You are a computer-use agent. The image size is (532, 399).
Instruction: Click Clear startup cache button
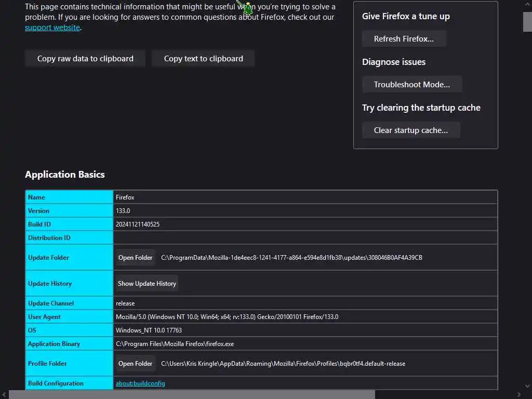[x=411, y=130]
